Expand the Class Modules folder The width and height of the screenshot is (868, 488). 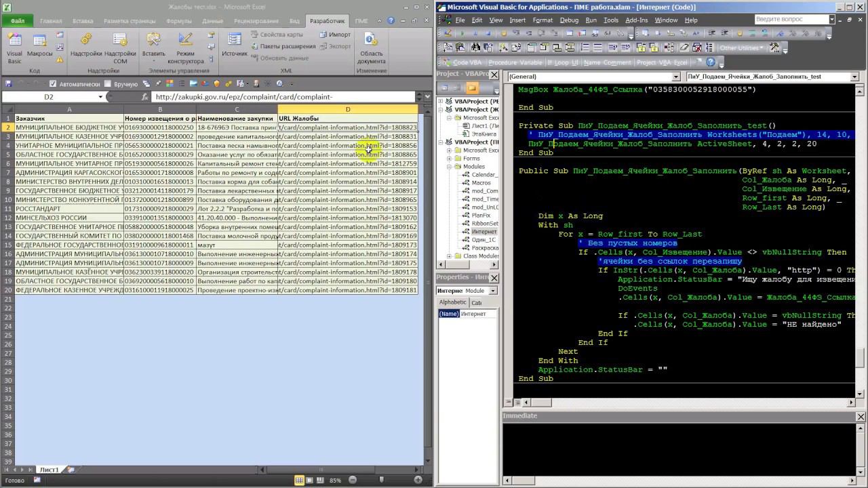450,256
